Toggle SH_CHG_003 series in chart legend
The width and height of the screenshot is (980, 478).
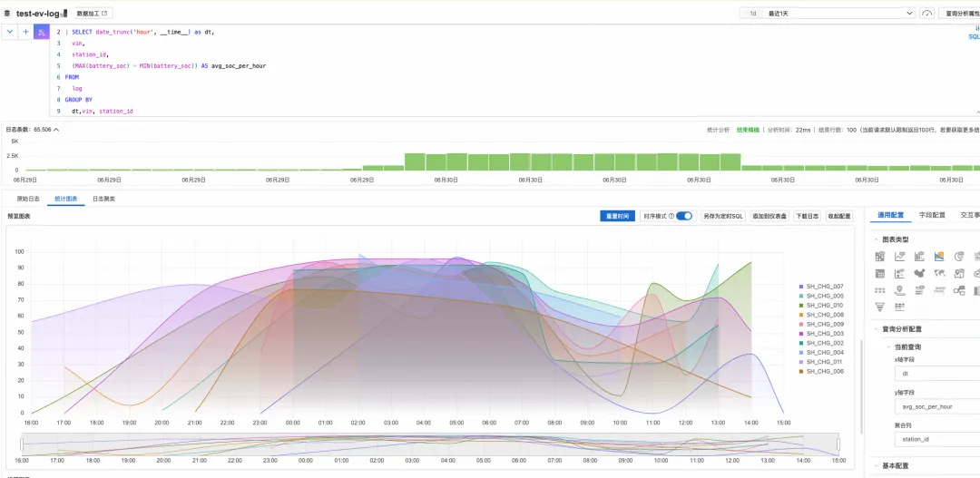click(821, 334)
